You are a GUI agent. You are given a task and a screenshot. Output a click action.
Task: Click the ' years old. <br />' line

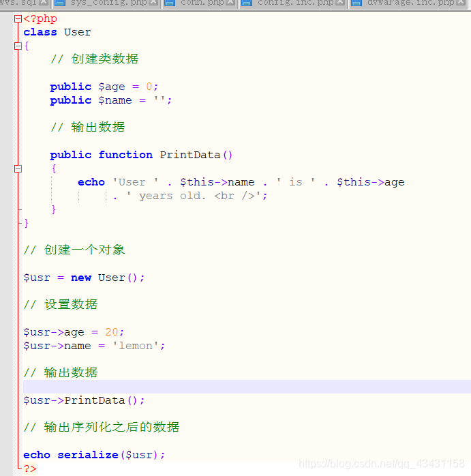(x=190, y=196)
